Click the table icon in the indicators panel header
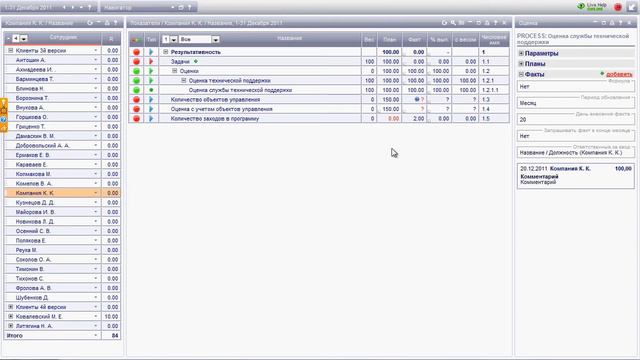640x360 pixels. 462,23
